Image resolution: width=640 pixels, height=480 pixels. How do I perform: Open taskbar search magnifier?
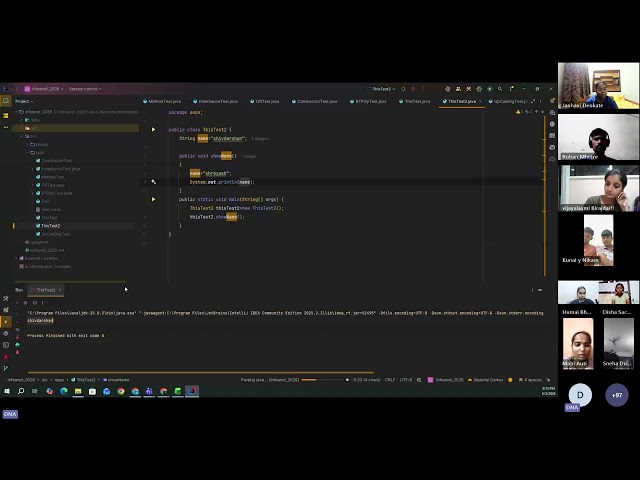click(x=21, y=391)
